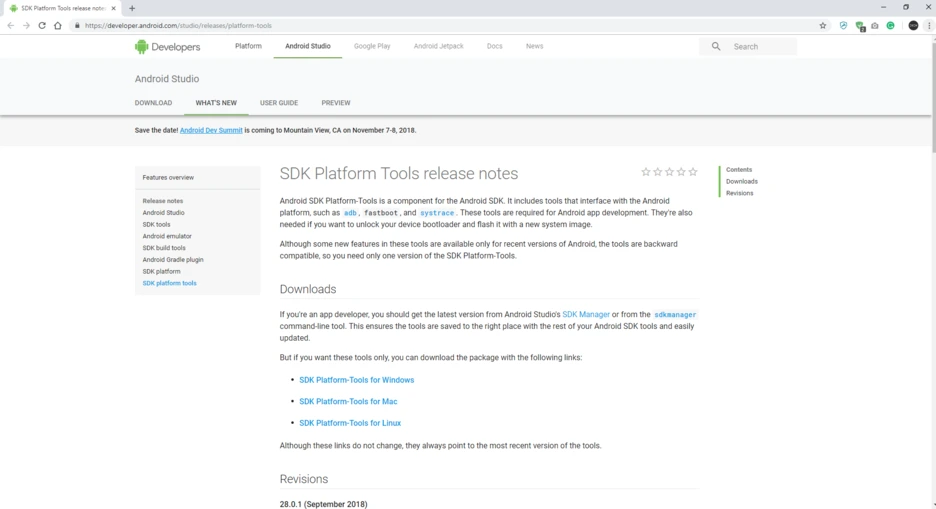Open the SDK Manager link
The image size is (936, 509).
586,314
